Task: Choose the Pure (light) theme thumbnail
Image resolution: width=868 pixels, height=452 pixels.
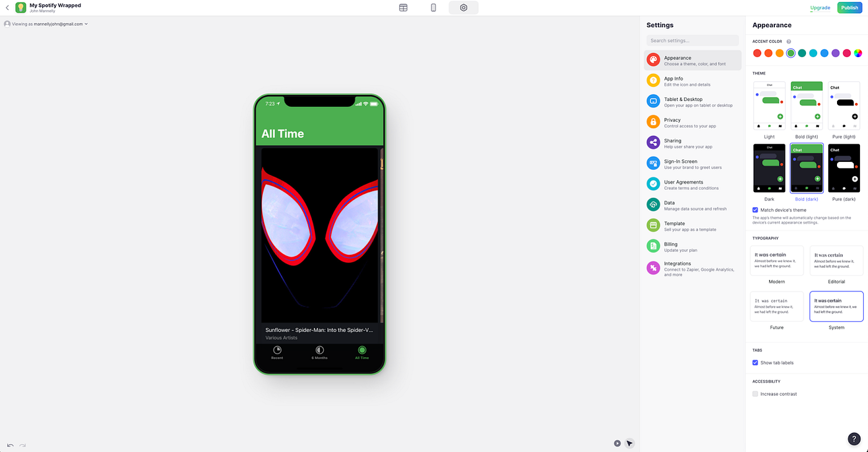Action: [x=844, y=105]
